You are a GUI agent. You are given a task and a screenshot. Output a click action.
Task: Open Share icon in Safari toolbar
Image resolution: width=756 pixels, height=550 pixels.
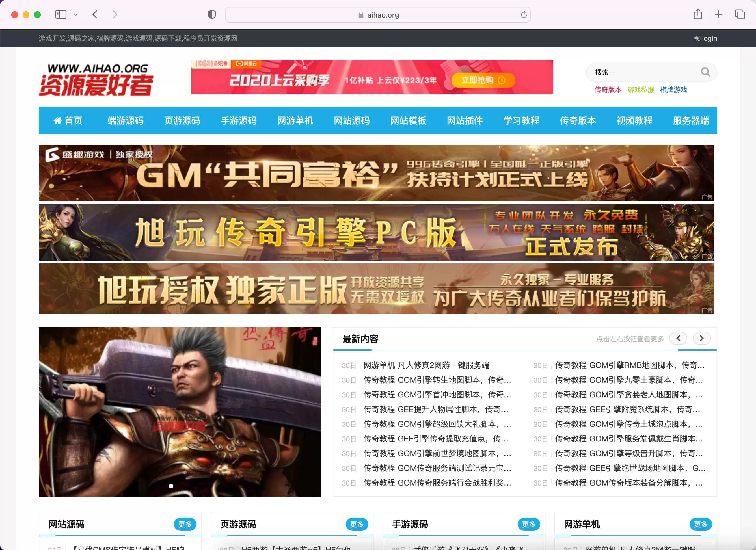(698, 14)
